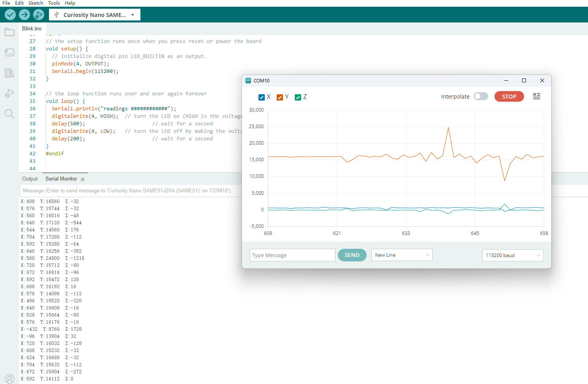
Task: Open the Debug sidebar panel icon
Action: (x=9, y=93)
